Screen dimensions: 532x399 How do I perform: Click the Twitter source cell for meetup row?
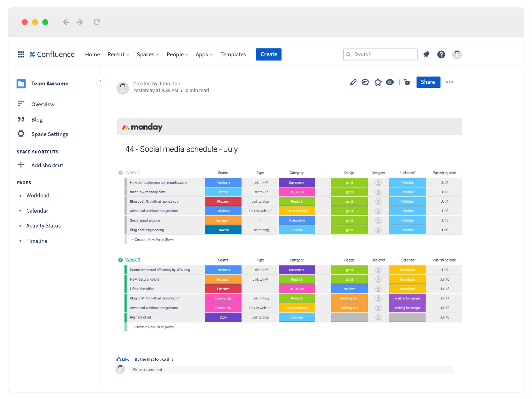[x=223, y=192]
